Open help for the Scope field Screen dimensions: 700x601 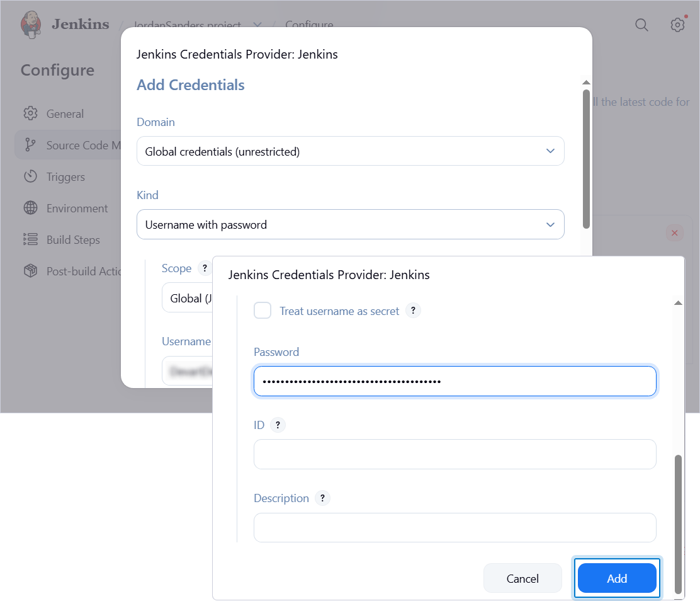205,268
